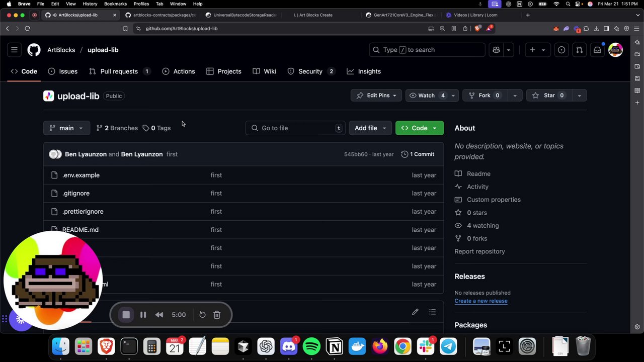Open the Pull requests tab
Image resolution: width=644 pixels, height=362 pixels.
(x=120, y=71)
